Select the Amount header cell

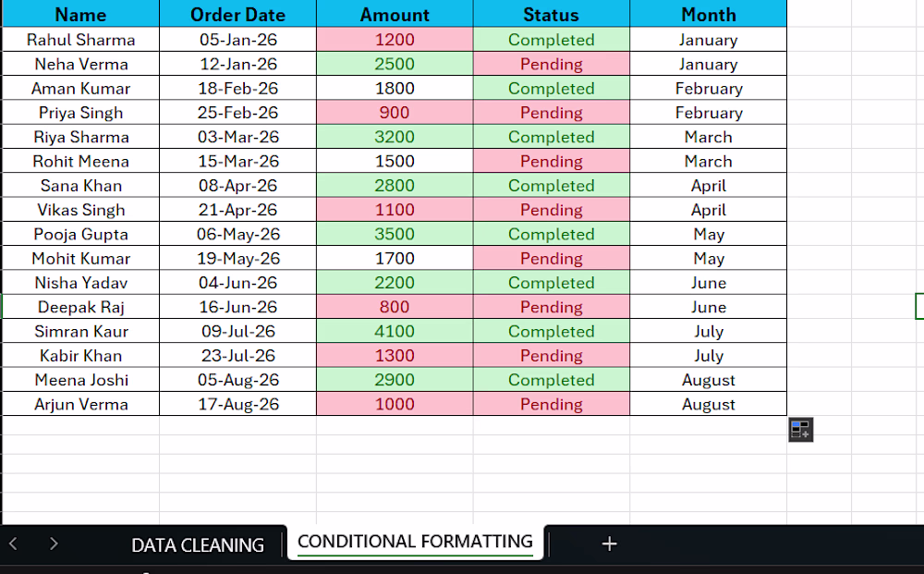coord(395,14)
